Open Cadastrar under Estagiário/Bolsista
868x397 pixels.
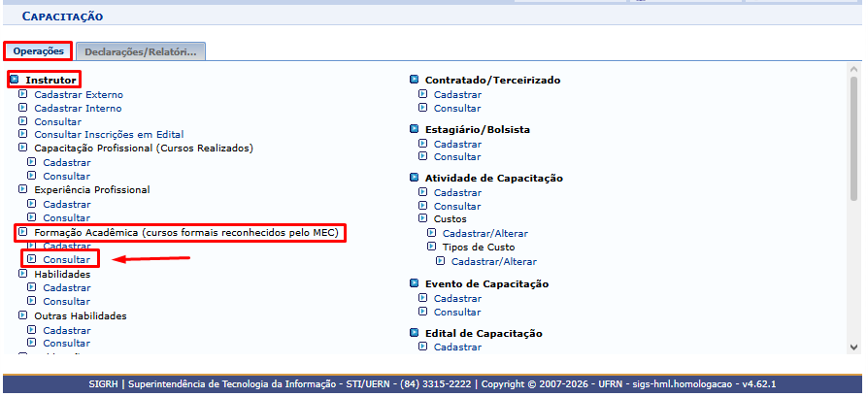click(x=458, y=144)
